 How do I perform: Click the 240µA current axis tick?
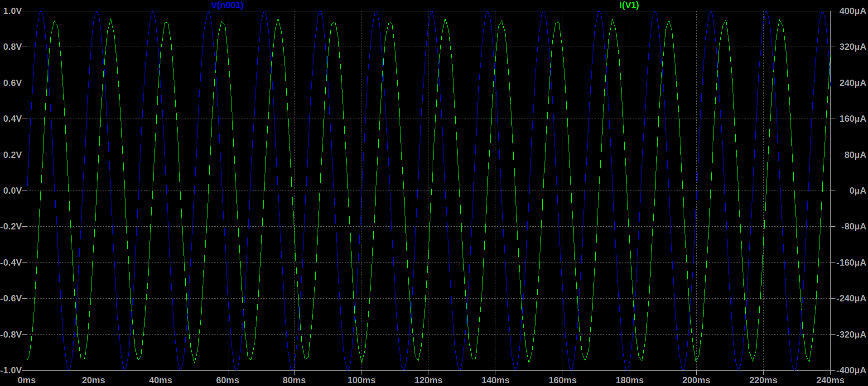coord(852,83)
